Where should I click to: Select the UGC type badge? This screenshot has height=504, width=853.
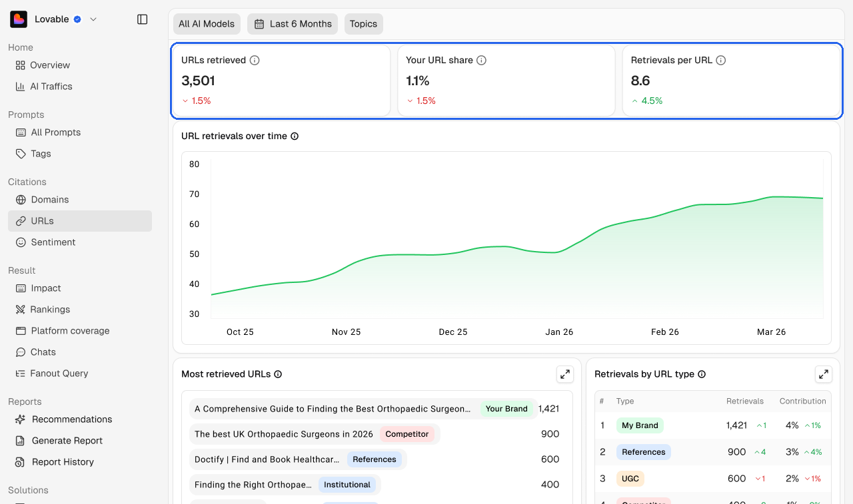pos(630,479)
